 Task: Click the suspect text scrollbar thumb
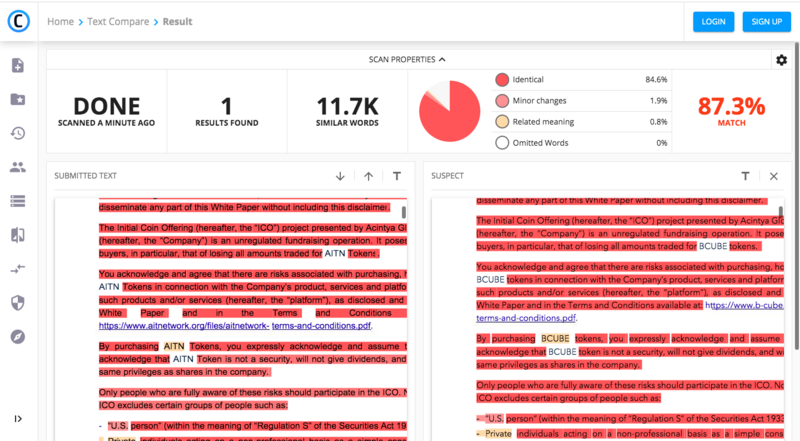coord(780,212)
